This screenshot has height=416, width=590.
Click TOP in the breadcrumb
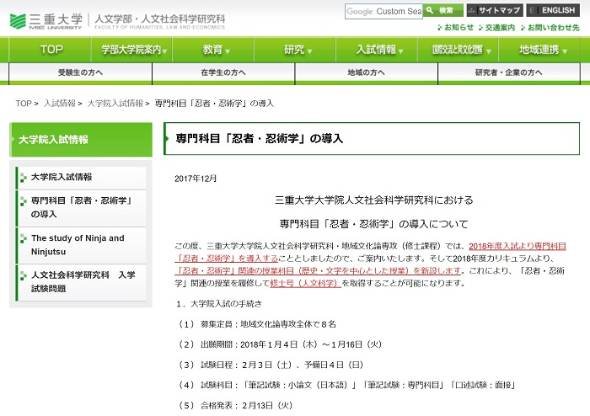click(23, 103)
